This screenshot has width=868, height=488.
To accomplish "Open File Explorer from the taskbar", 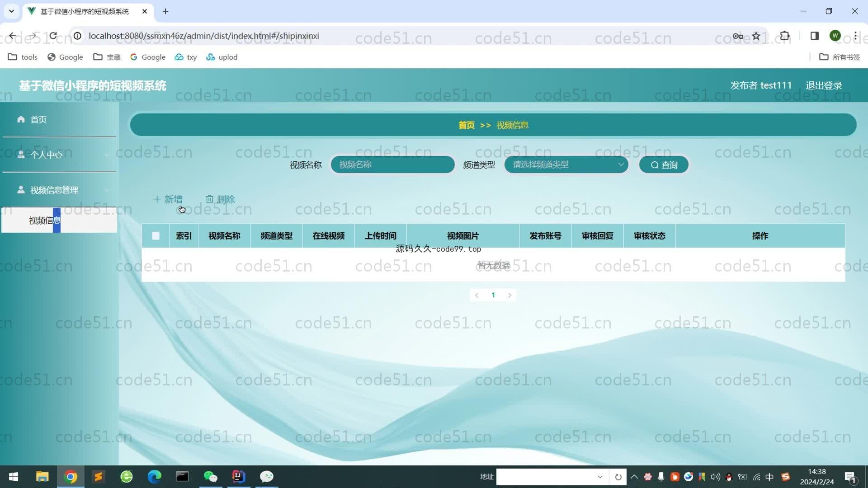I will 42,477.
